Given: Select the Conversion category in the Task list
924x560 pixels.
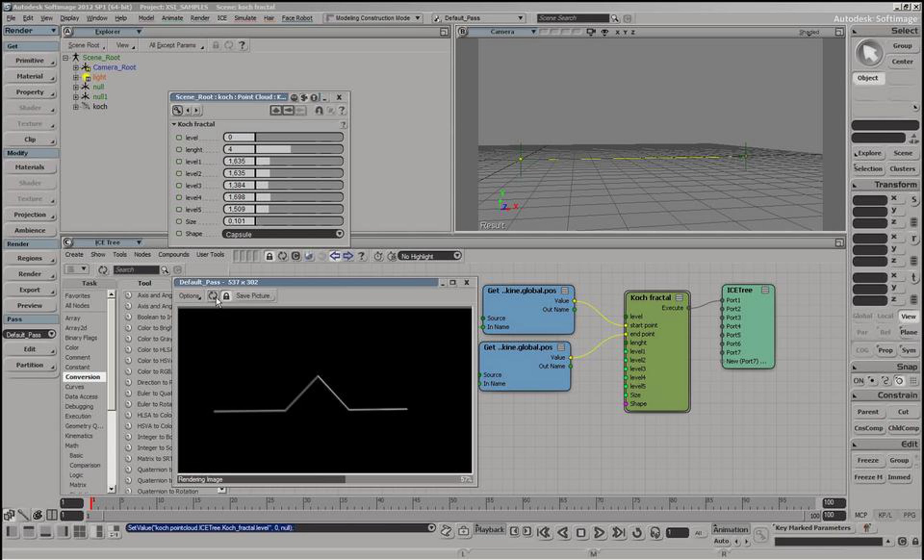Looking at the screenshot, I should 83,377.
